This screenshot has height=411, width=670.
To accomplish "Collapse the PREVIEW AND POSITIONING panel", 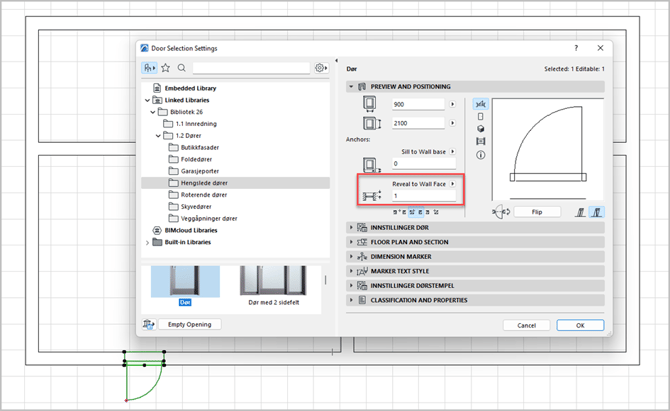I will tap(351, 87).
